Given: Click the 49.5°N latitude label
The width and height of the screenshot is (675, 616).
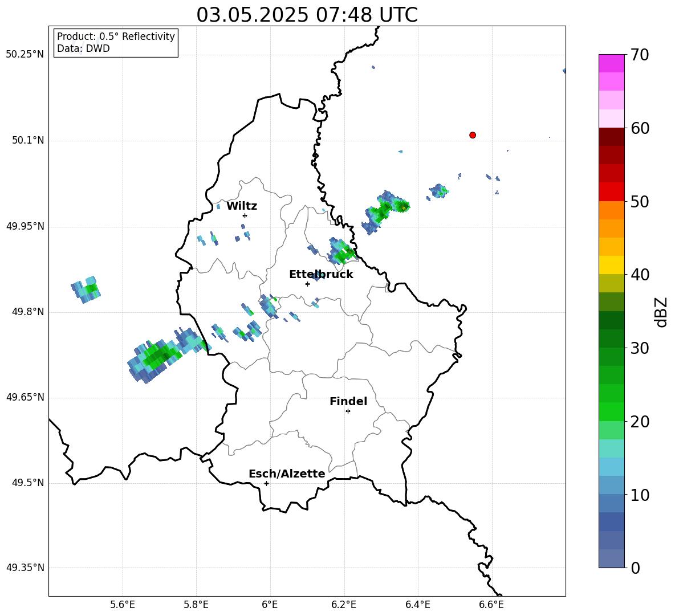Looking at the screenshot, I should click(29, 483).
